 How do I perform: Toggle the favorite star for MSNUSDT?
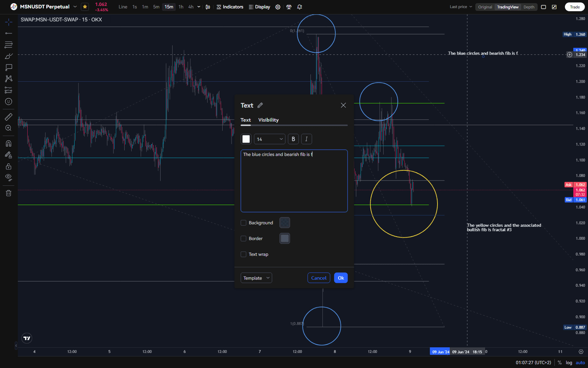pyautogui.click(x=85, y=7)
